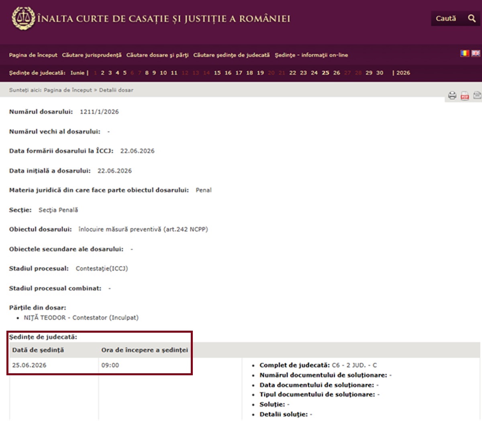The width and height of the screenshot is (482, 448).
Task: Click party name NIȚĂ TEODOR
Action: point(45,317)
